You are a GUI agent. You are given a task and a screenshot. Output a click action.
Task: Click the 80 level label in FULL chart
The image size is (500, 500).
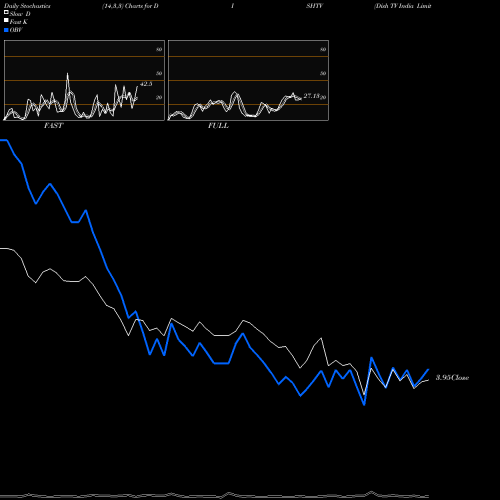323,49
